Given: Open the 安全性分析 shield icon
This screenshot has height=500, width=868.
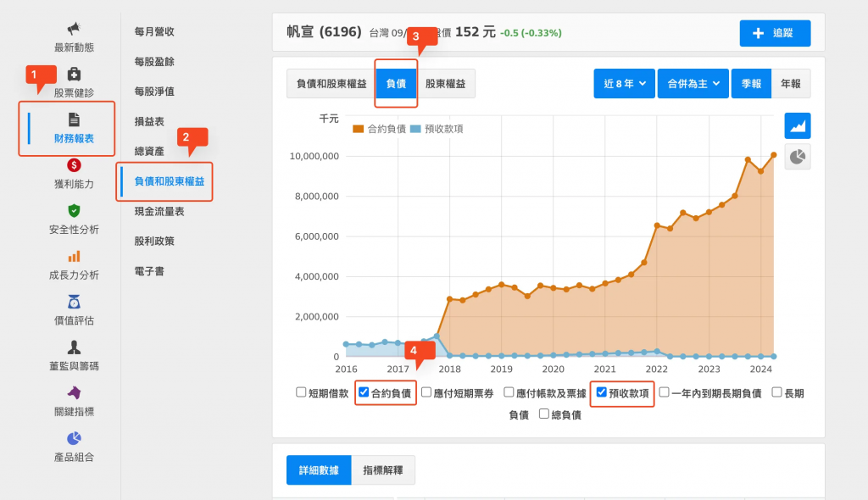Looking at the screenshot, I should (74, 210).
